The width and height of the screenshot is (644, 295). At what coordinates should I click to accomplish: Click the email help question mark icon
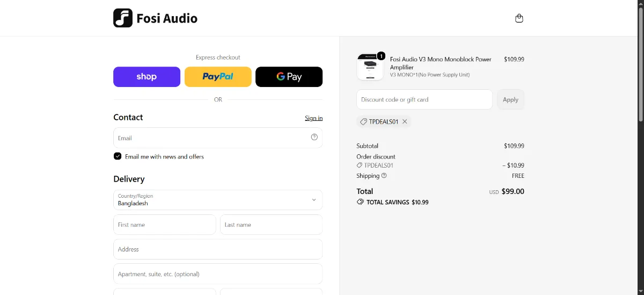tap(314, 137)
